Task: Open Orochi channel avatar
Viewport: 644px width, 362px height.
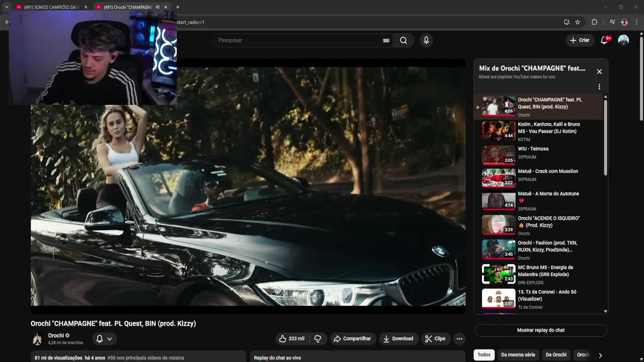Action: click(37, 339)
